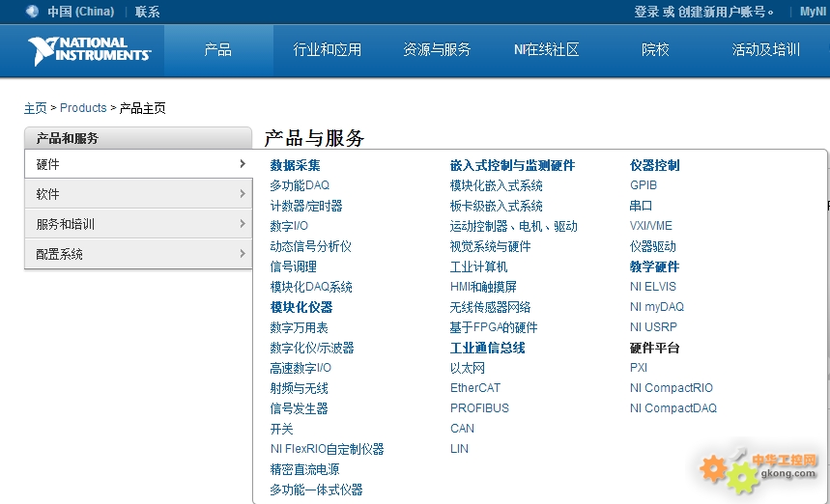830x504 pixels.
Task: Open the 开关 link
Action: click(281, 429)
